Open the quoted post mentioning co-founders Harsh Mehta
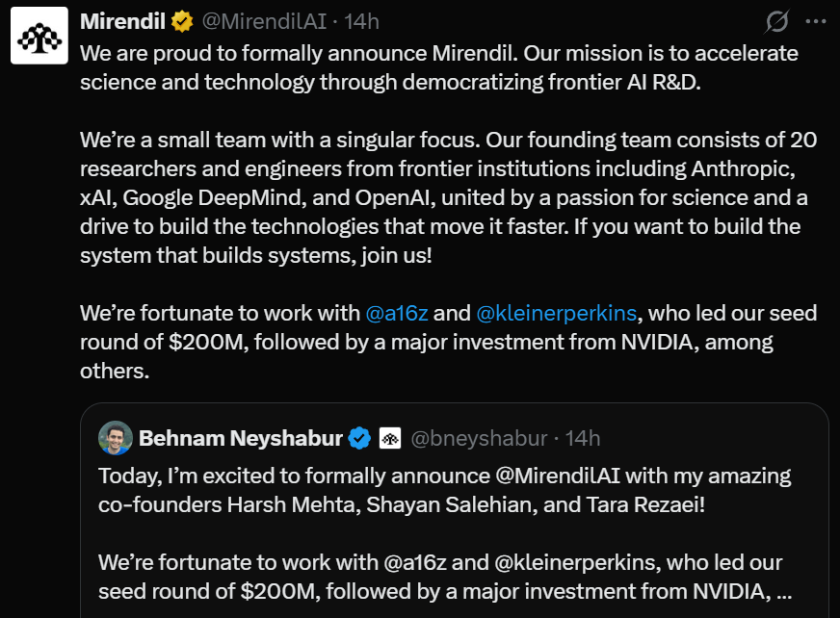Screen dimensions: 840x618 point(455,510)
